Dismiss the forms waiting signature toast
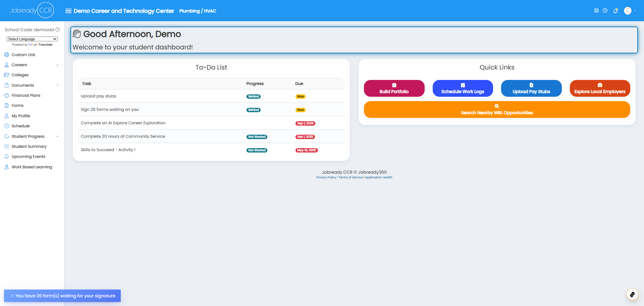 [x=12, y=296]
